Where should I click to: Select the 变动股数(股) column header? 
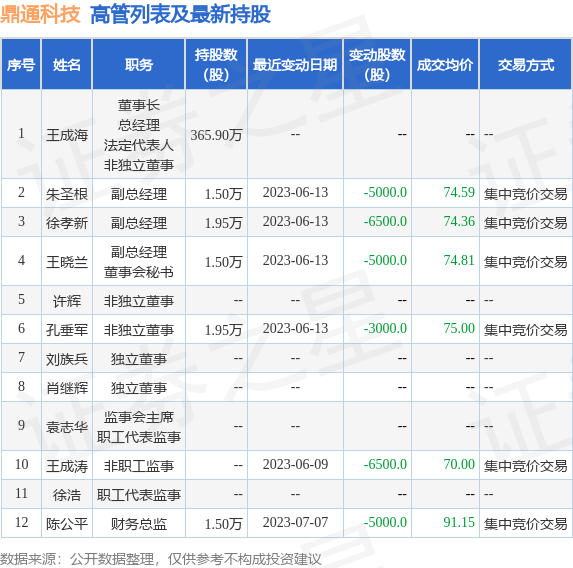pyautogui.click(x=377, y=65)
